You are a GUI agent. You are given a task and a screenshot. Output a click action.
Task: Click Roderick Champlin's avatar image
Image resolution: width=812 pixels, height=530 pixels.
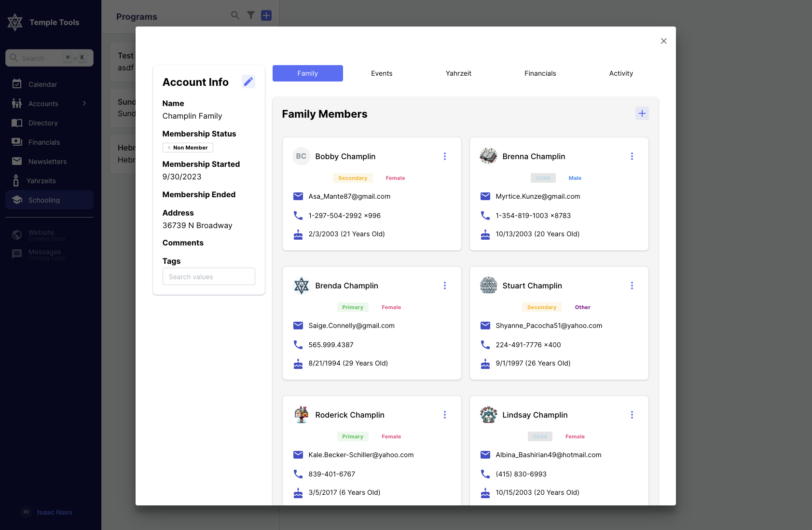[301, 415]
